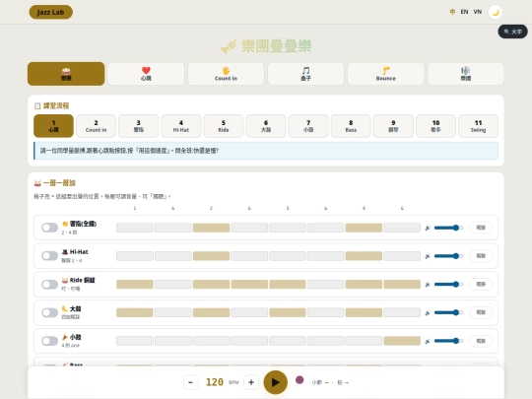The width and height of the screenshot is (532, 399).
Task: Enable the finger snap 2・4 拍 layer toggle
Action: pos(49,228)
